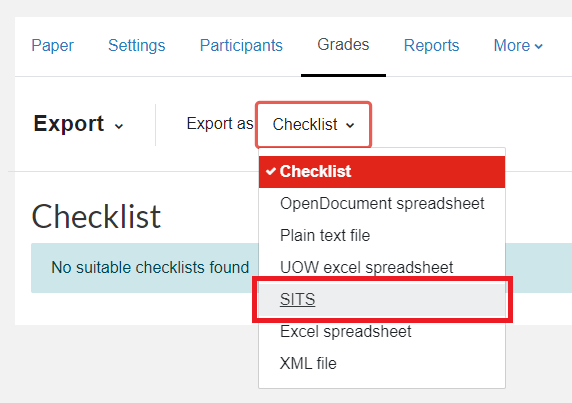Select the checked Checklist option
This screenshot has height=403, width=572.
[382, 172]
